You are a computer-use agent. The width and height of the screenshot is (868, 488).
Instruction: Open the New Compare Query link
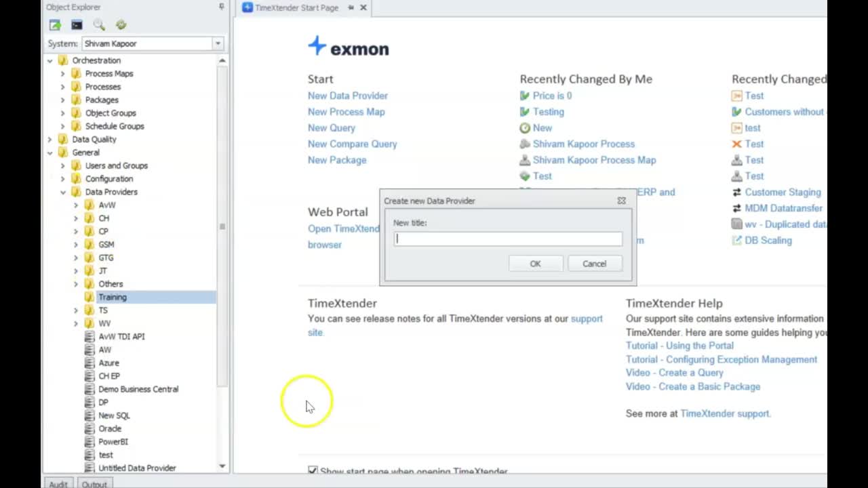pos(352,144)
